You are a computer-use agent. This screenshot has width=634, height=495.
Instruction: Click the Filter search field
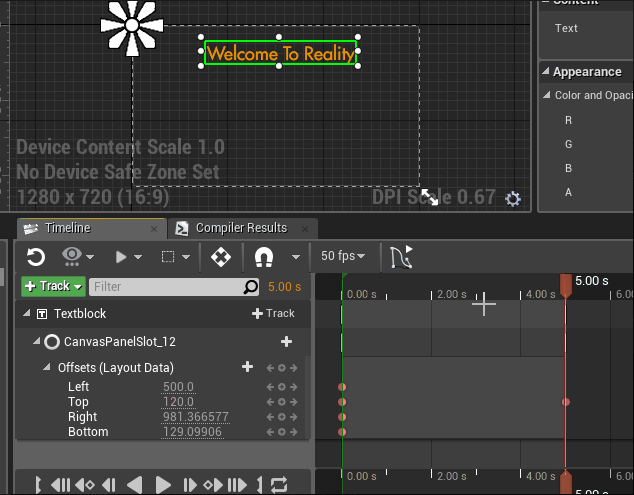tap(166, 287)
